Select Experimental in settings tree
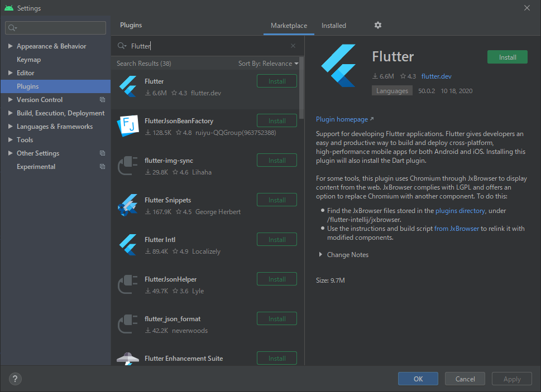Image resolution: width=541 pixels, height=392 pixels. [x=36, y=166]
